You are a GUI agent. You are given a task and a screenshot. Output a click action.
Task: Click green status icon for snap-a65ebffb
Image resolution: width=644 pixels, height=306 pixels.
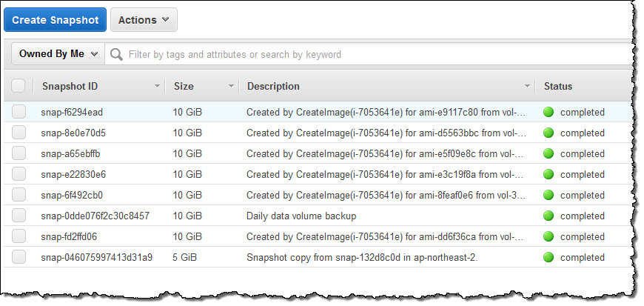pos(549,154)
